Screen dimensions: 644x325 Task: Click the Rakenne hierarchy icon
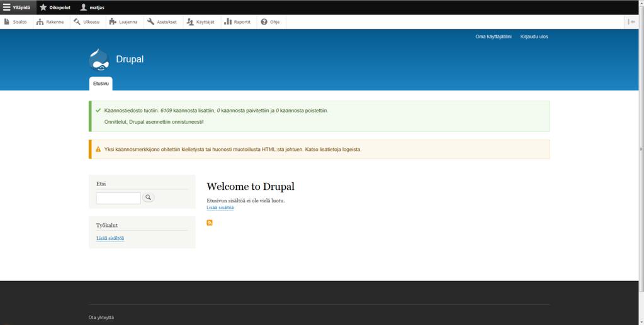(40, 22)
